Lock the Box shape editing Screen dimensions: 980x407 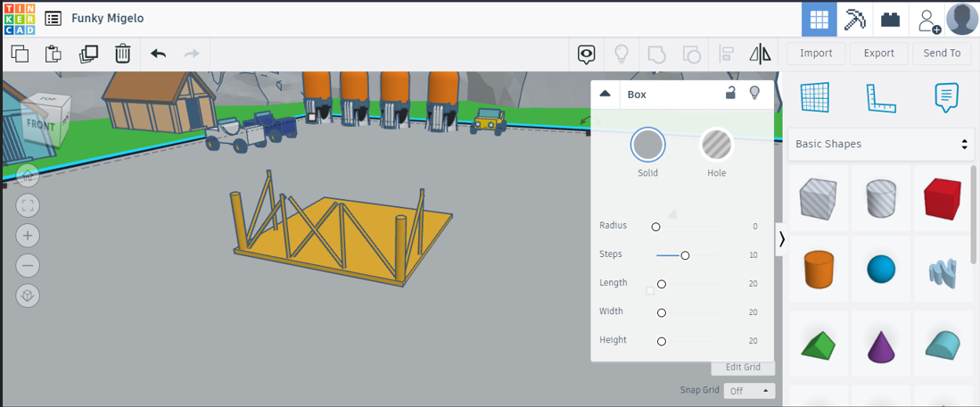pyautogui.click(x=729, y=93)
